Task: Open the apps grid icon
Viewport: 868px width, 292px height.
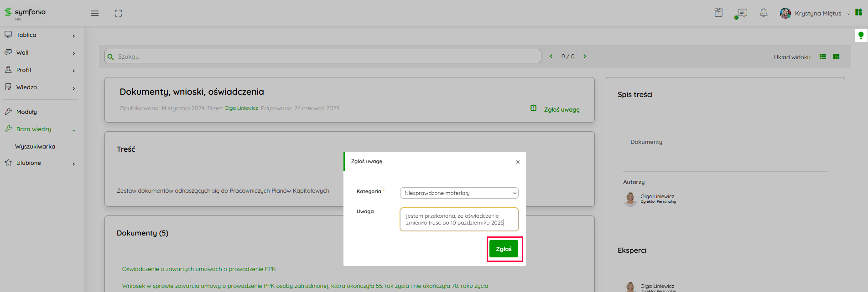Action: point(858,13)
